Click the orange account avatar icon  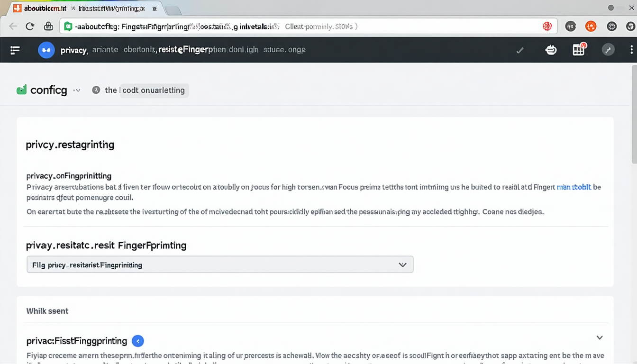(591, 26)
